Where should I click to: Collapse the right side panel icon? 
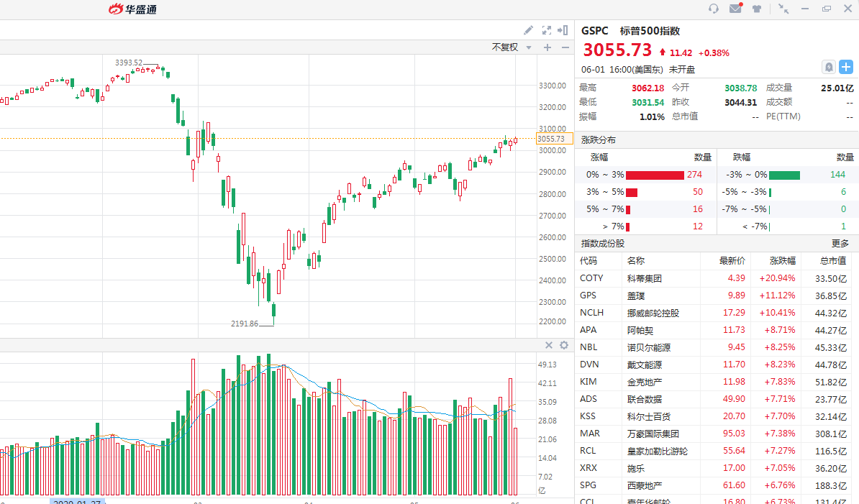(563, 30)
